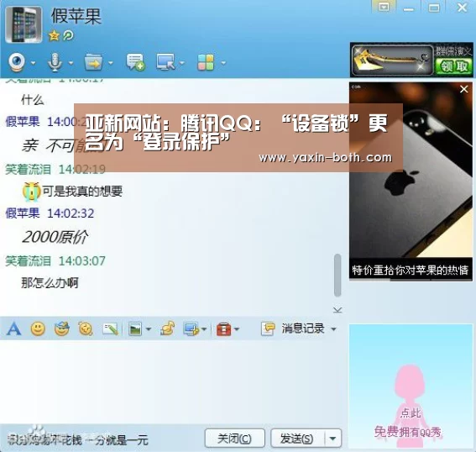The height and width of the screenshot is (452, 476).
Task: Maximize the chat window
Action: click(x=433, y=7)
